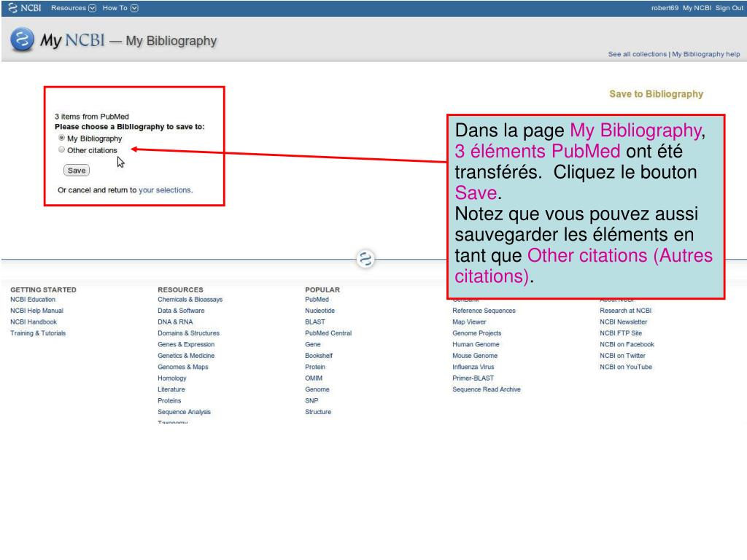Open Map Viewer link
Image resolution: width=747 pixels, height=560 pixels.
coord(469,322)
